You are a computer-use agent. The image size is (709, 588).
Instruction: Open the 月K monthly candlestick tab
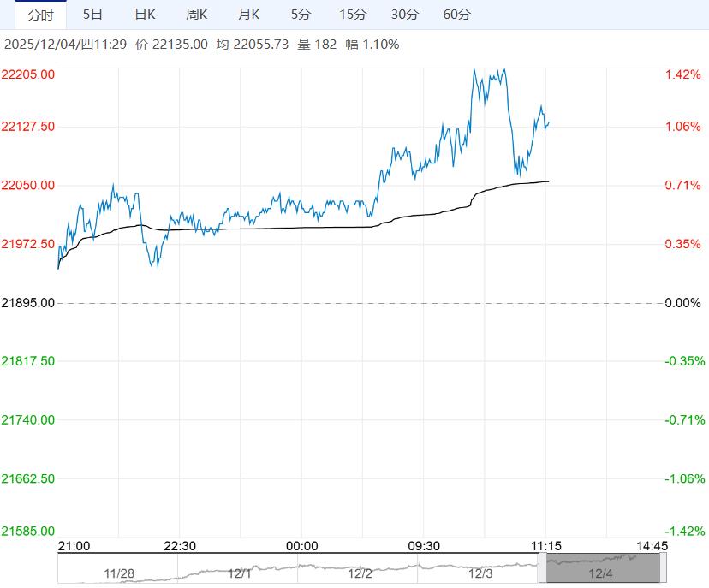(x=249, y=15)
